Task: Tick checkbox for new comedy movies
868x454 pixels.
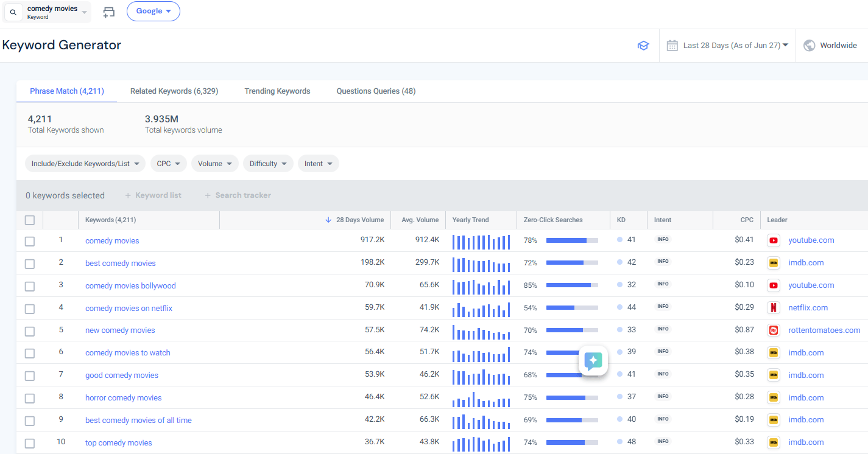Action: point(30,332)
